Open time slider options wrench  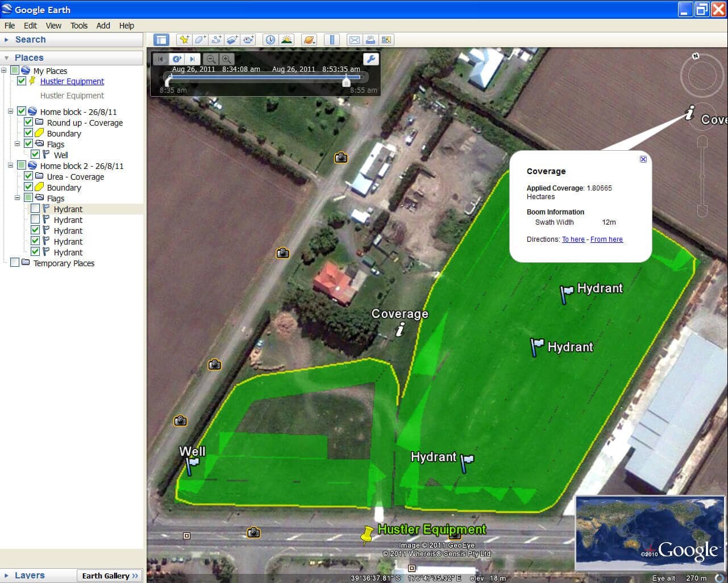tap(371, 59)
